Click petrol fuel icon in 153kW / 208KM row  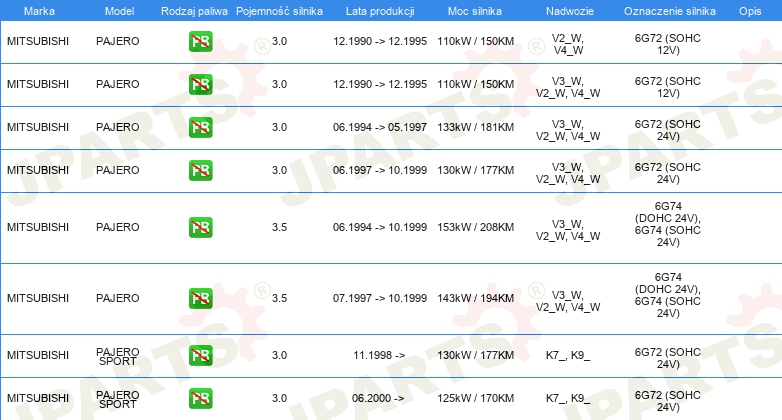(200, 227)
